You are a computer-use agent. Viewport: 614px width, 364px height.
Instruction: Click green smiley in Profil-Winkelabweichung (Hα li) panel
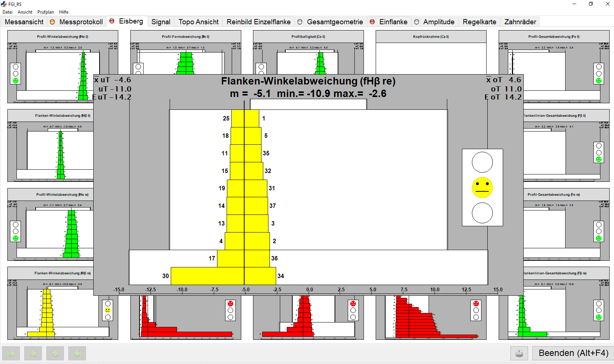(15, 80)
